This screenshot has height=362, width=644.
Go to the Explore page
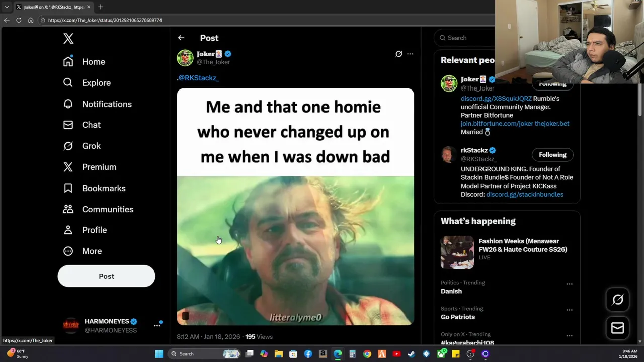[87, 83]
